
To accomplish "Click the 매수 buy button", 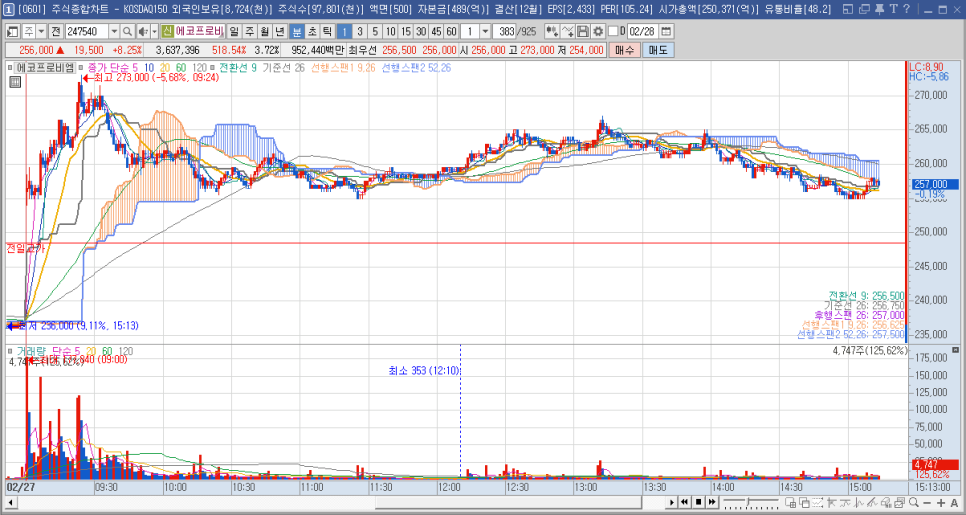I will pos(625,51).
